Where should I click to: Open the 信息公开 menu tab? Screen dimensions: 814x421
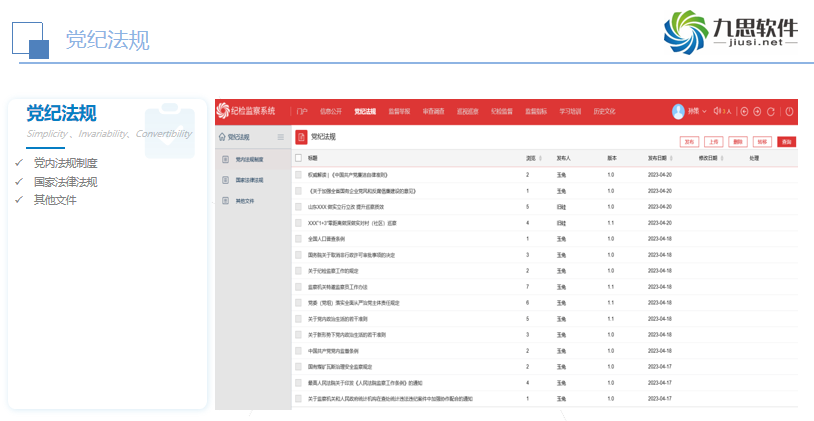[331, 111]
